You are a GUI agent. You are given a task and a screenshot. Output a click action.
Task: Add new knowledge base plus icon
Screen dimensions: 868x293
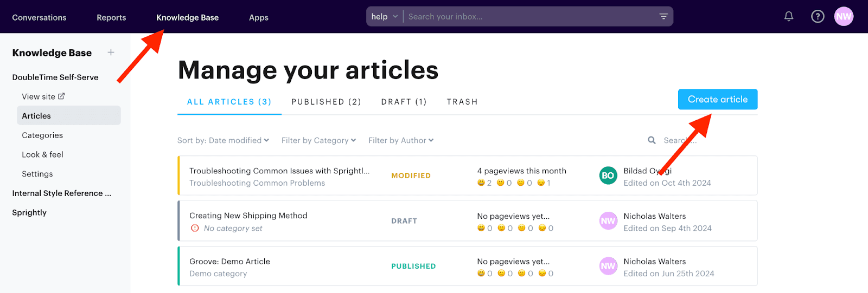click(x=111, y=53)
